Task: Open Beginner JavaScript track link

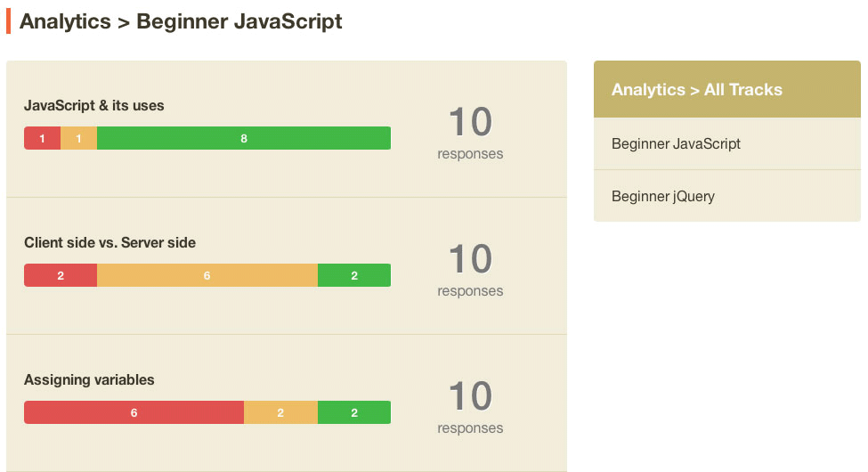Action: click(726, 143)
